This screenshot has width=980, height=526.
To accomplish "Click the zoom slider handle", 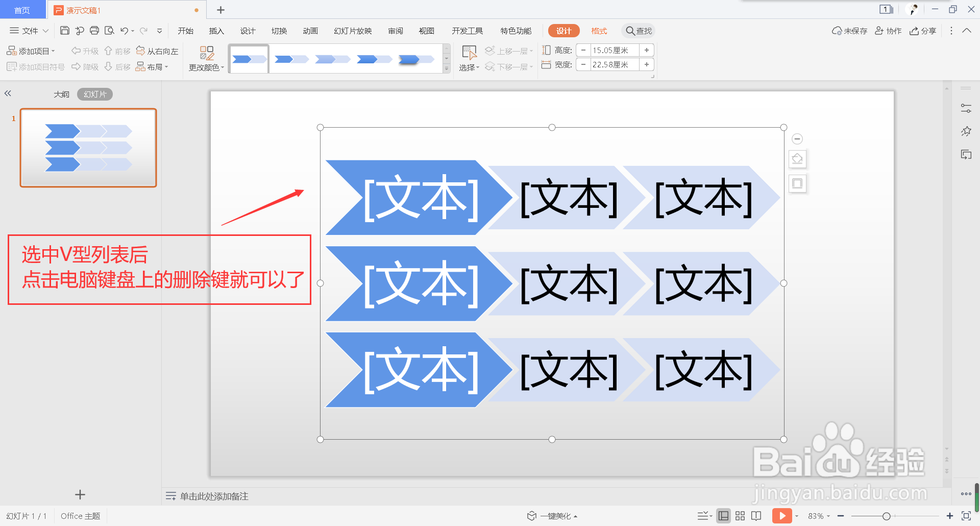I will pyautogui.click(x=886, y=516).
